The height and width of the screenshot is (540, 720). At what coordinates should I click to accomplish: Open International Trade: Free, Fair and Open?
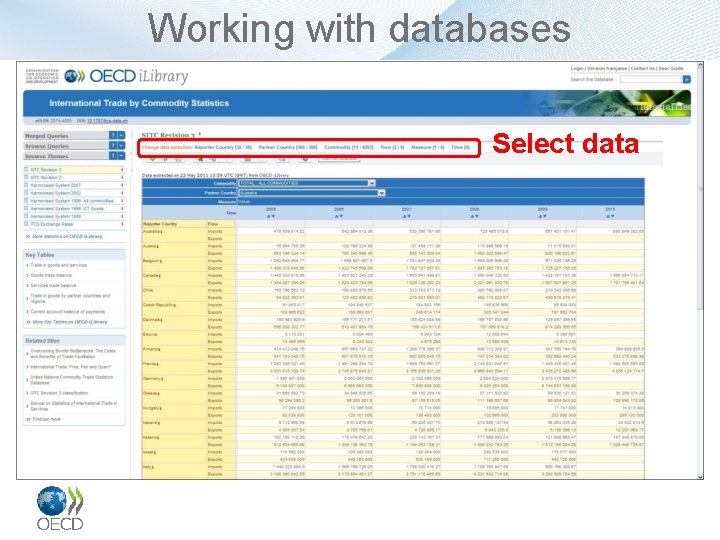click(71, 367)
